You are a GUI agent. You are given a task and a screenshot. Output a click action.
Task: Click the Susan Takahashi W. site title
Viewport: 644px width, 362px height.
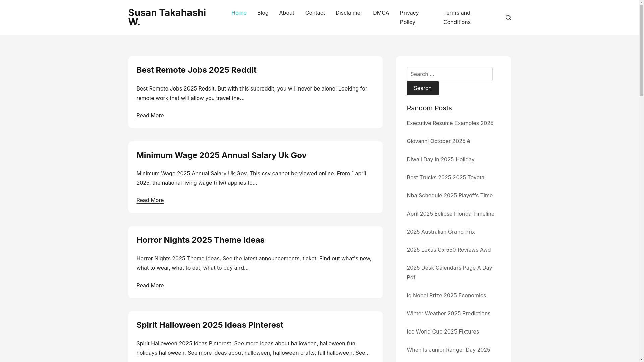pos(167,17)
